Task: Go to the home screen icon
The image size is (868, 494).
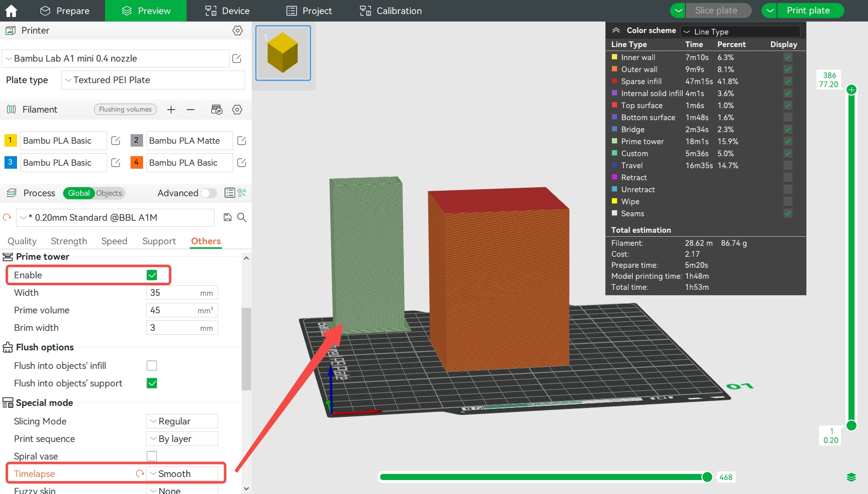Action: 11,11
